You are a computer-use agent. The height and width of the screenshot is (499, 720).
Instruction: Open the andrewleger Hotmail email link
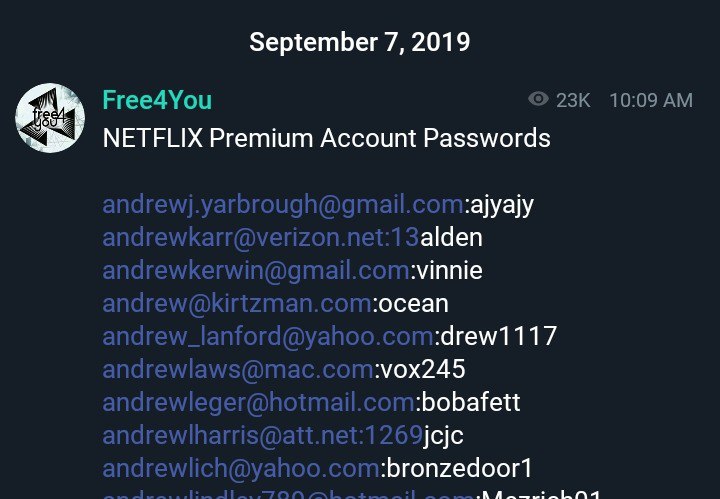pos(258,403)
